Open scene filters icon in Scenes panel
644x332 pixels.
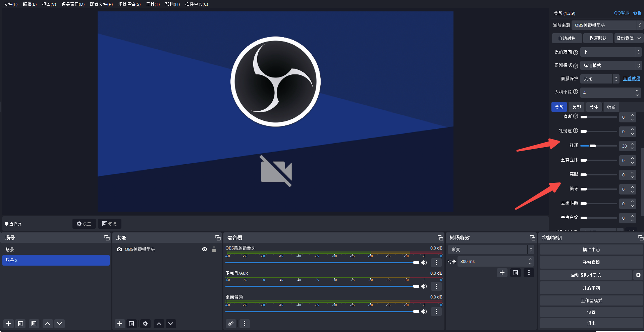[34, 324]
